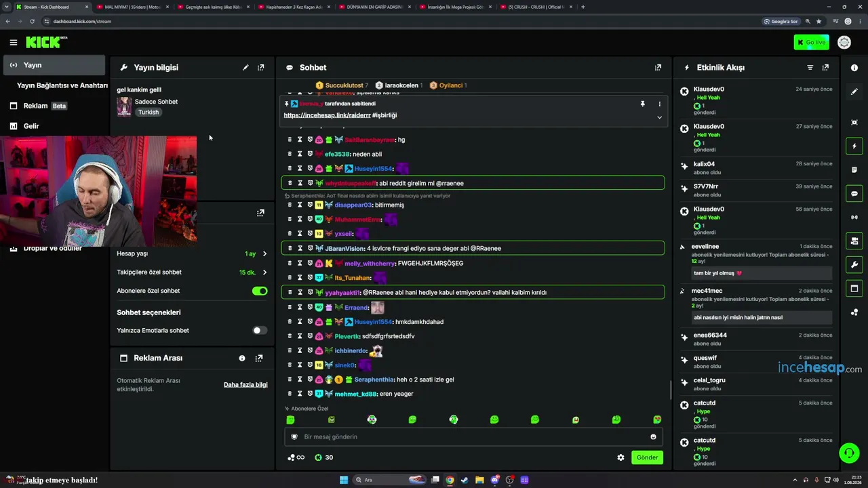The image size is (868, 488).
Task: Click the Bir mesaj gönderin input
Action: pyautogui.click(x=473, y=437)
